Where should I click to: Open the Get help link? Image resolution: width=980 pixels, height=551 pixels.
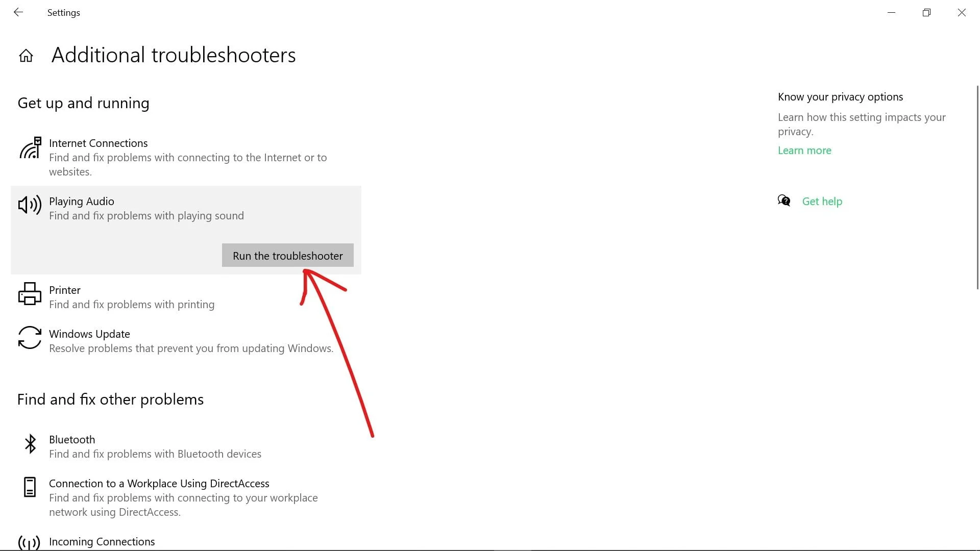822,202
